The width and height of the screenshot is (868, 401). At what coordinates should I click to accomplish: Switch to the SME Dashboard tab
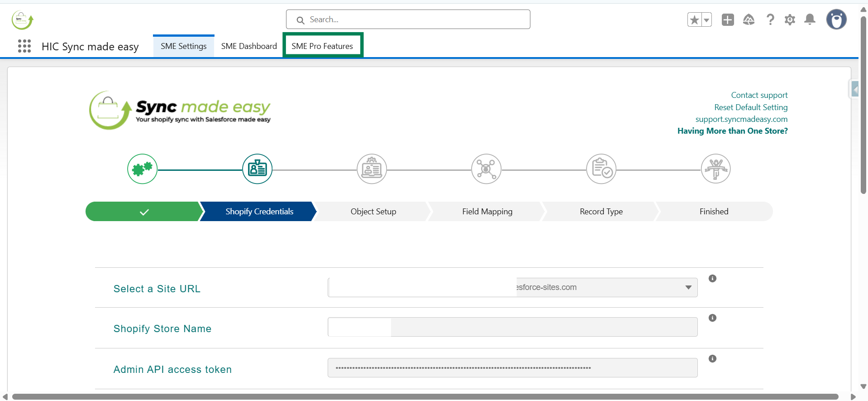249,46
